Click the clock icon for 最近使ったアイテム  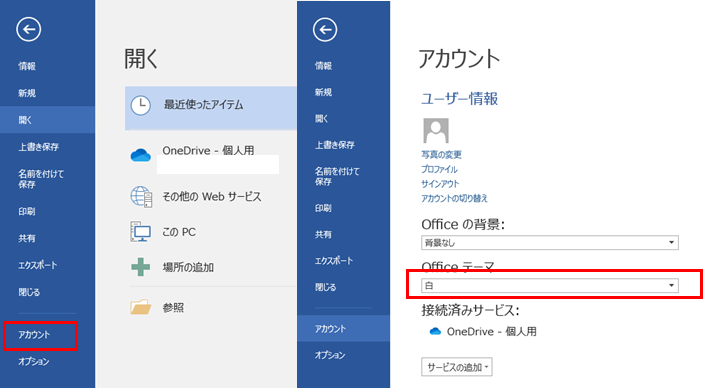pos(140,105)
